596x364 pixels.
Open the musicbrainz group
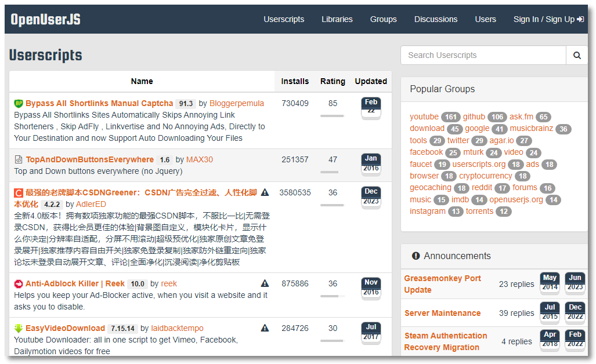click(x=532, y=128)
